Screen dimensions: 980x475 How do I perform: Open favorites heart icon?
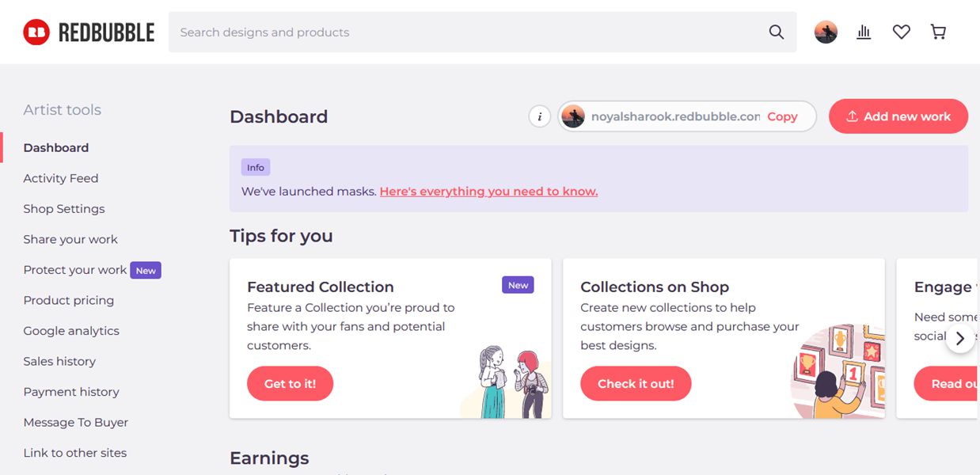[x=901, y=32]
